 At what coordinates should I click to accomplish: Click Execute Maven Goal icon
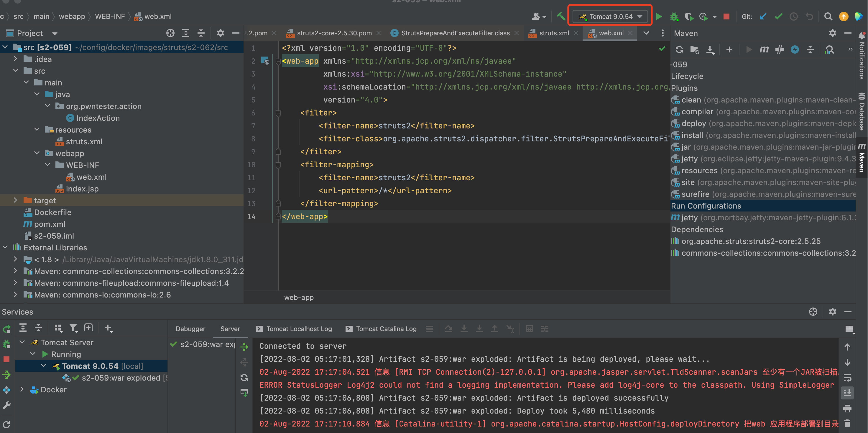tap(764, 50)
